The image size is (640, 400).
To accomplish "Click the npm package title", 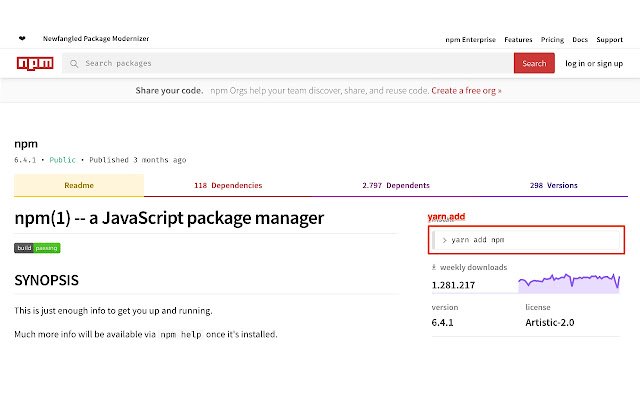I will coord(26,144).
